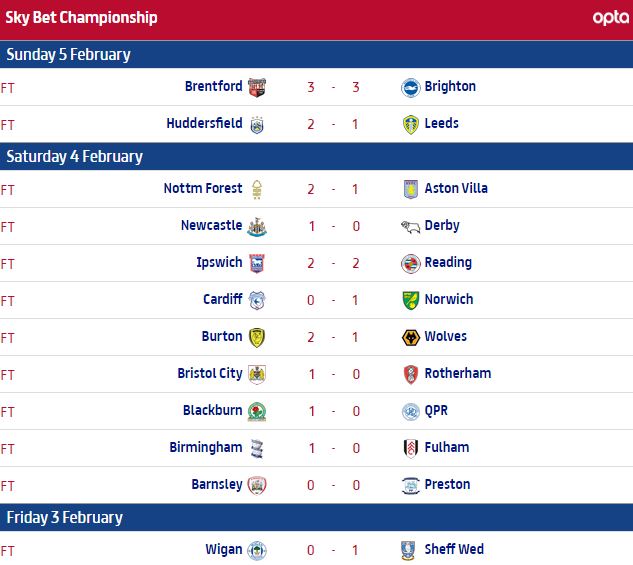Click the Brentford club crest
The height and width of the screenshot is (565, 633).
(x=257, y=87)
